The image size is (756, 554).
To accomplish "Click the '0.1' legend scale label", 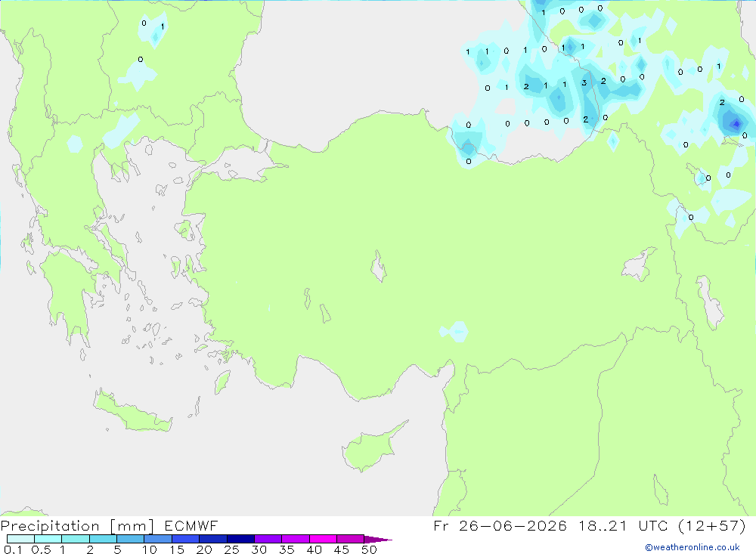I will pos(13,549).
